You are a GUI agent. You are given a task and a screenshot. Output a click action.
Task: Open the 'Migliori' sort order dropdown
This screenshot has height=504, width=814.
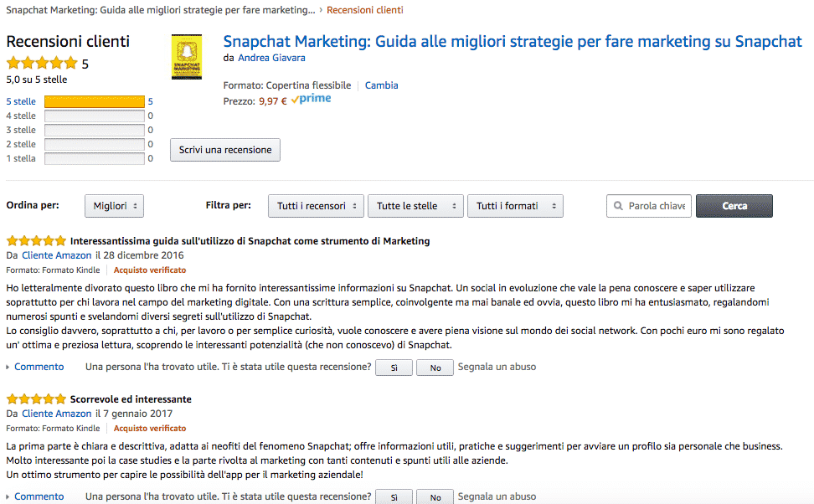pos(114,206)
